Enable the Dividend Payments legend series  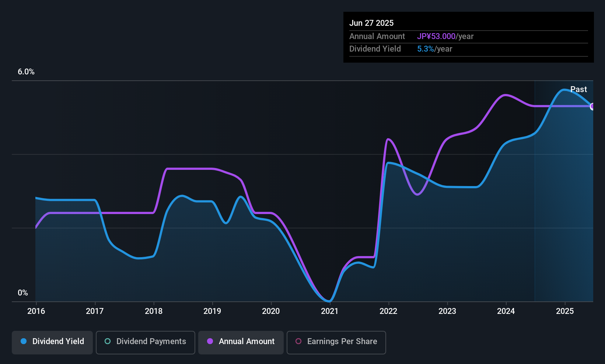click(145, 342)
